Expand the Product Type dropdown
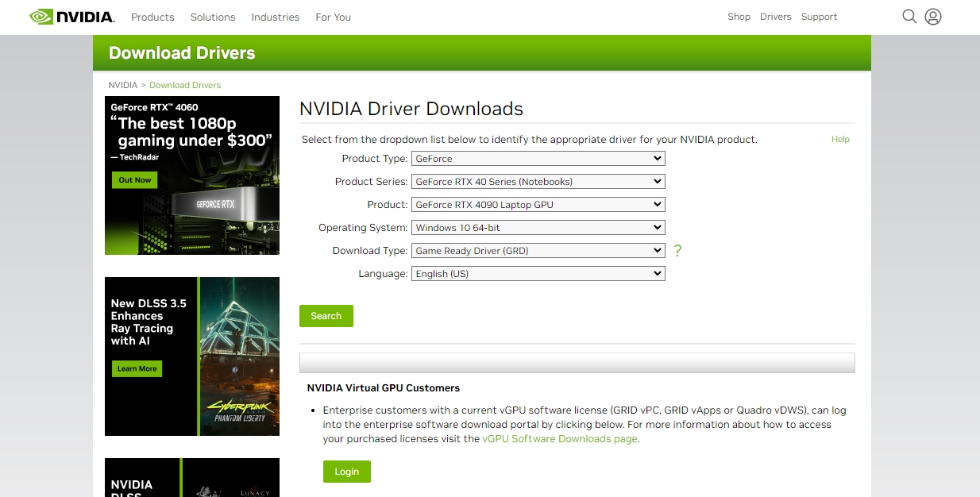Image resolution: width=980 pixels, height=497 pixels. click(538, 159)
